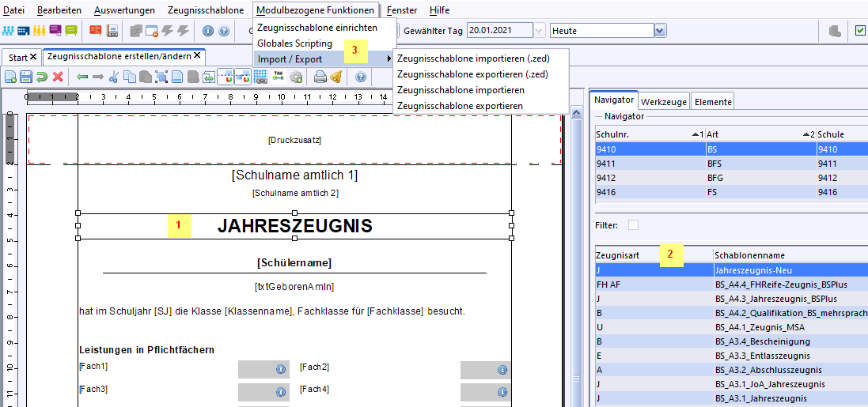Viewport: 868px width, 407px height.
Task: Click the green board icon in top toolbar
Action: (x=70, y=31)
